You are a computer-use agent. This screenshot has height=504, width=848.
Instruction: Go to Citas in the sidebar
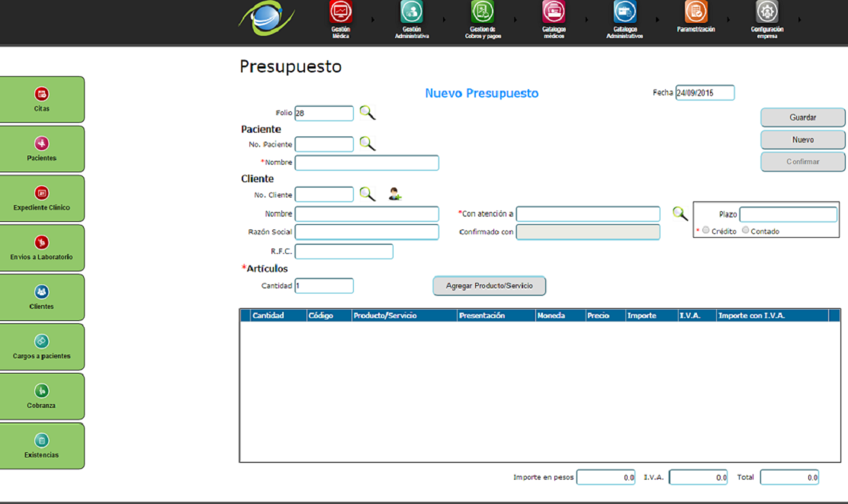pyautogui.click(x=42, y=99)
